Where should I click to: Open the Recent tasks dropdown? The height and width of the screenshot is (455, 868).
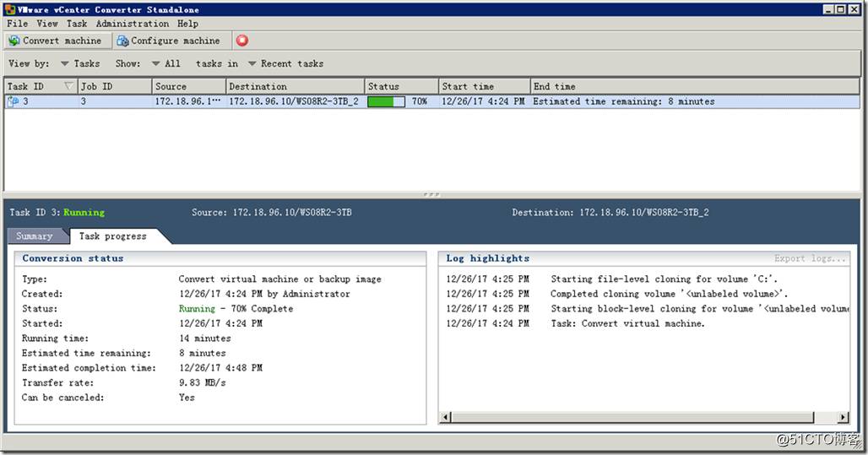pyautogui.click(x=285, y=63)
